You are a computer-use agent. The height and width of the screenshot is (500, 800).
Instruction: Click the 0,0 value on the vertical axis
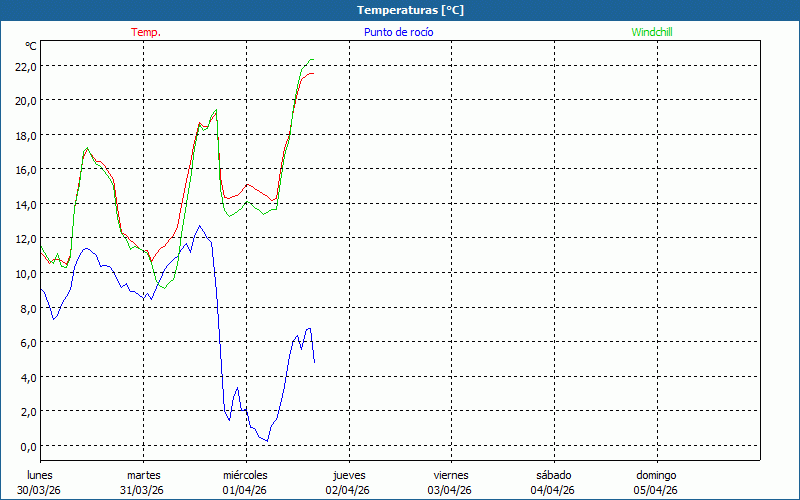pyautogui.click(x=25, y=446)
